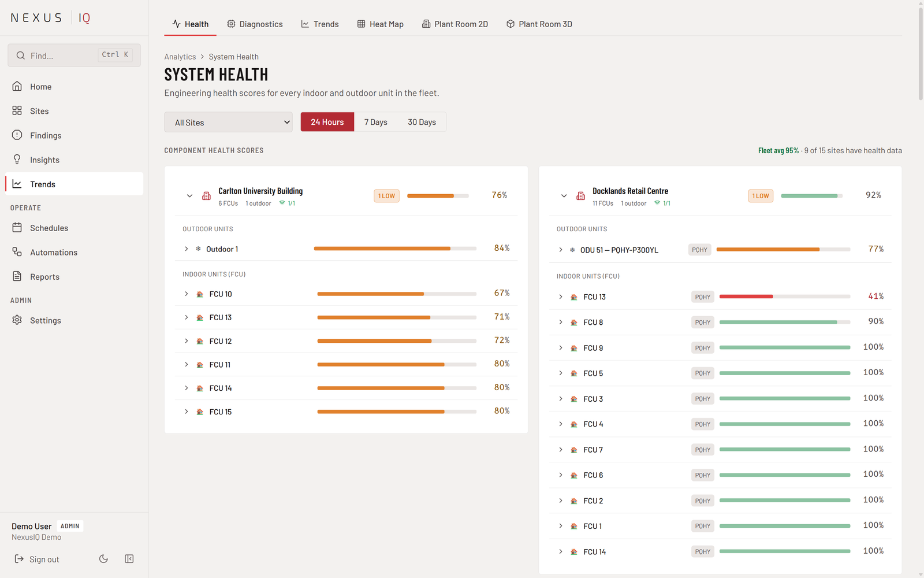Screen dimensions: 924x578
Task: Open the Home sidebar item
Action: click(74, 87)
